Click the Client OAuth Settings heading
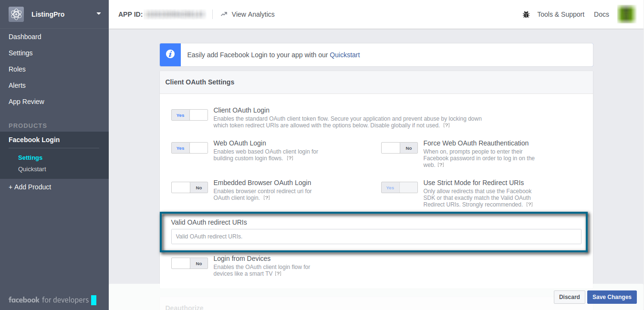This screenshot has width=644, height=310. coord(200,82)
